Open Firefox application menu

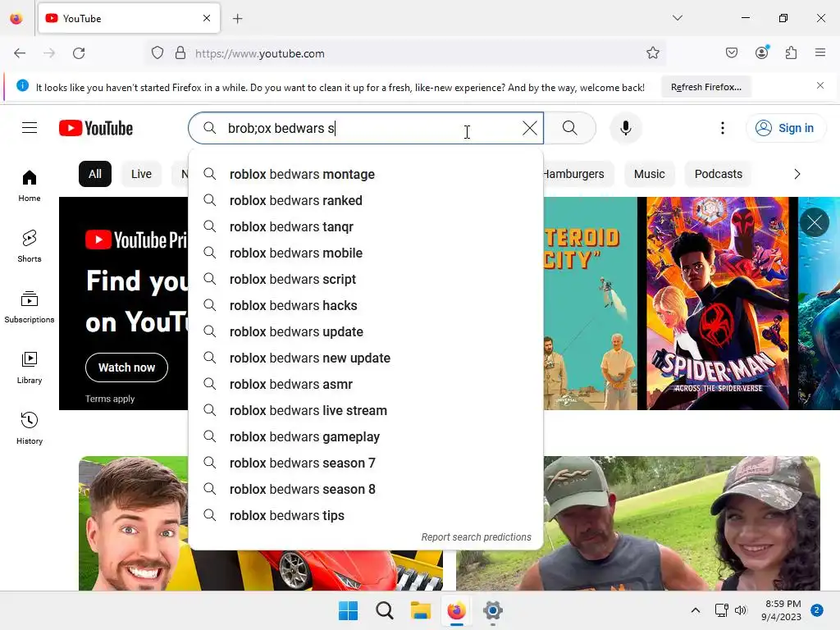pyautogui.click(x=820, y=52)
